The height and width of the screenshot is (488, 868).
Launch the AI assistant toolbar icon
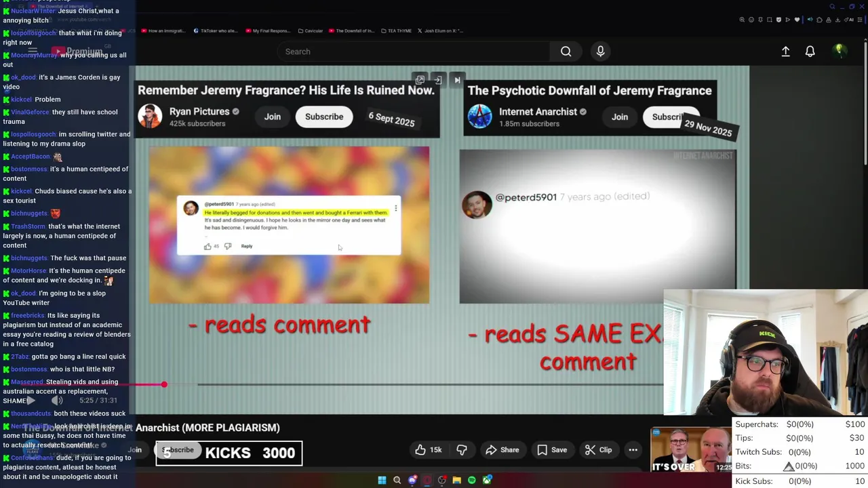pyautogui.click(x=850, y=20)
